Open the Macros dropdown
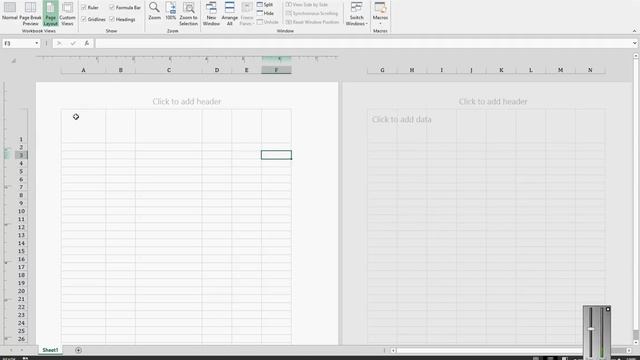 [380, 13]
